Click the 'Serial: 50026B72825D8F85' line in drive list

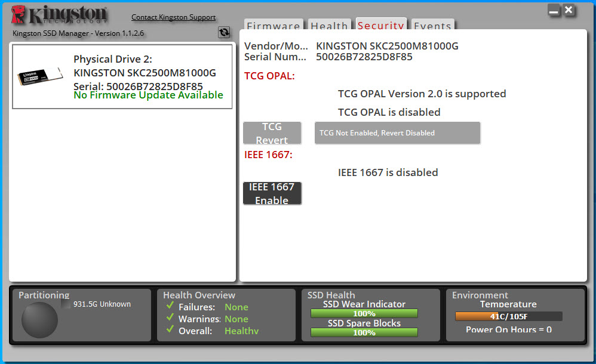pos(138,87)
